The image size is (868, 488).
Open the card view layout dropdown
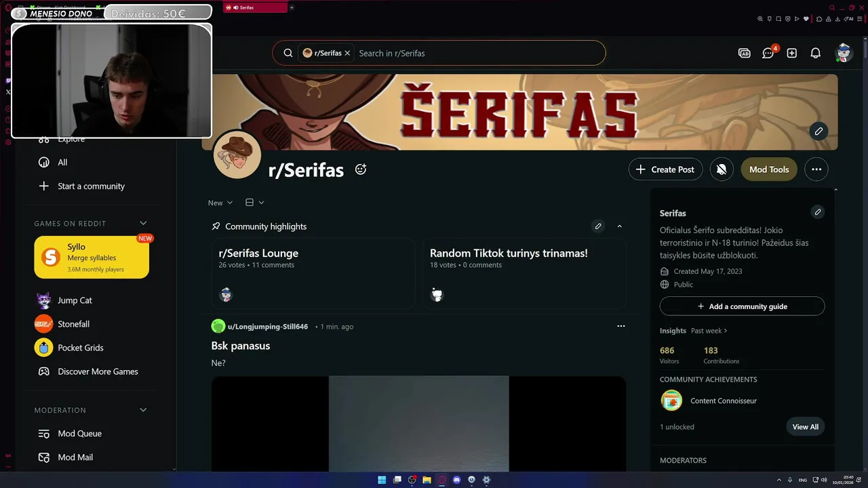255,203
